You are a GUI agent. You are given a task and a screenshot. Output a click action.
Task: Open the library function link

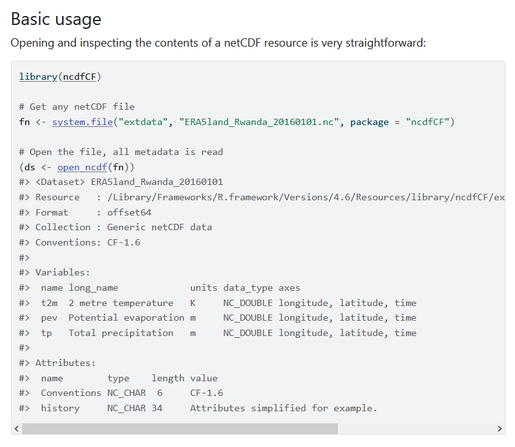[38, 77]
